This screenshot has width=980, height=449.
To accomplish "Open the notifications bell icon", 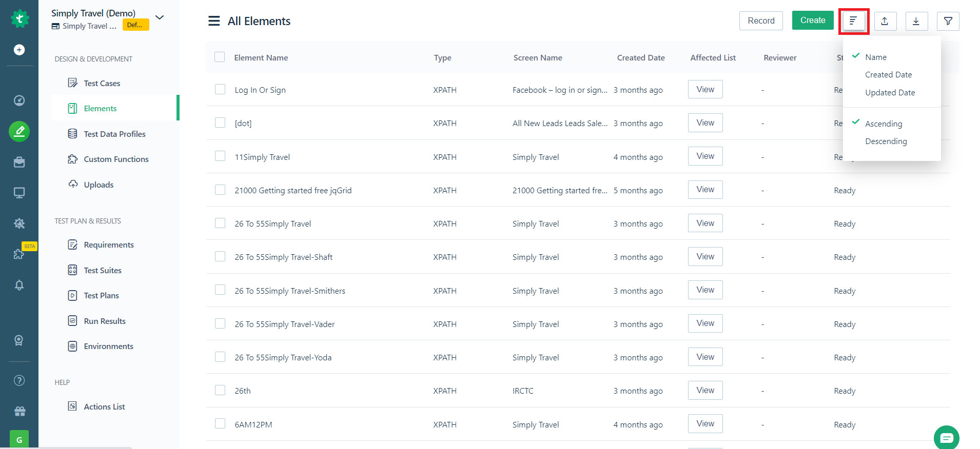I will tap(19, 285).
